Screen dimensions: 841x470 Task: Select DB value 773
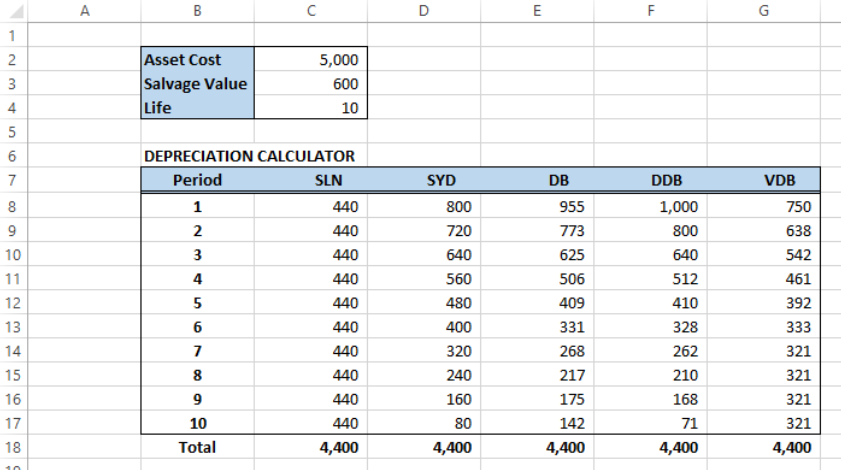point(537,231)
